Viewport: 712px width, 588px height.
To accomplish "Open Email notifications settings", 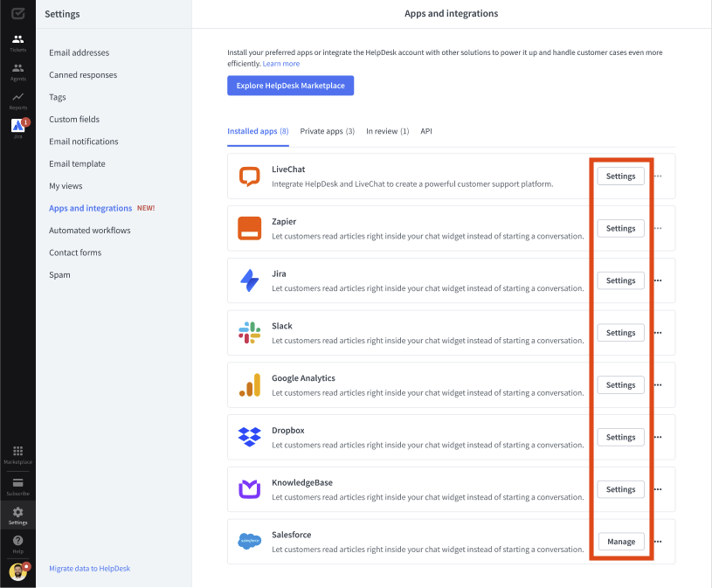I will [x=84, y=142].
